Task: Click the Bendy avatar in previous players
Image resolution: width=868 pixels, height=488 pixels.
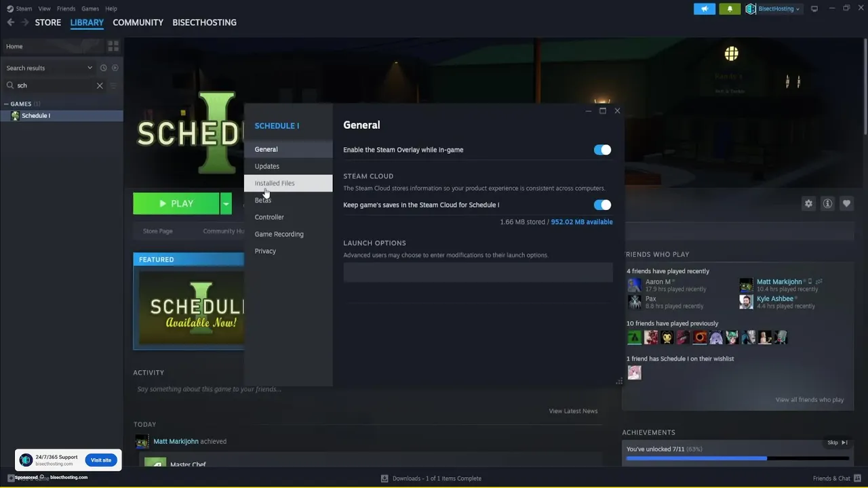Action: 667,337
